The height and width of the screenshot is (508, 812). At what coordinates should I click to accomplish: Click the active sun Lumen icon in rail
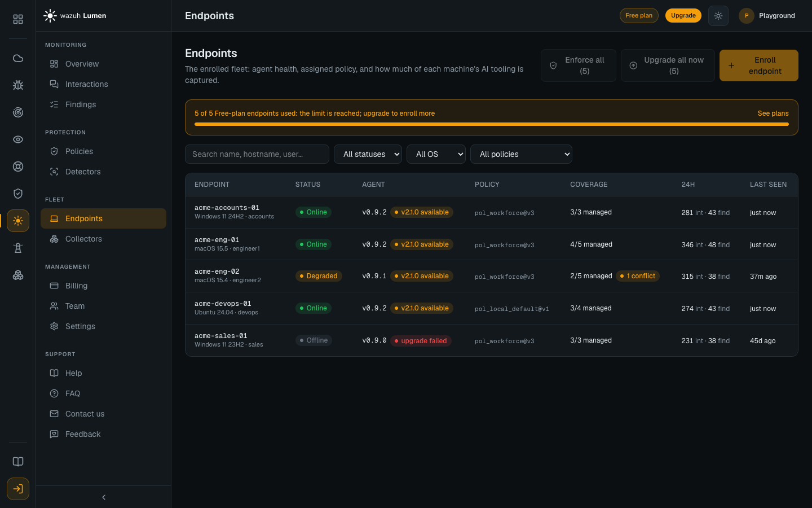pos(18,221)
